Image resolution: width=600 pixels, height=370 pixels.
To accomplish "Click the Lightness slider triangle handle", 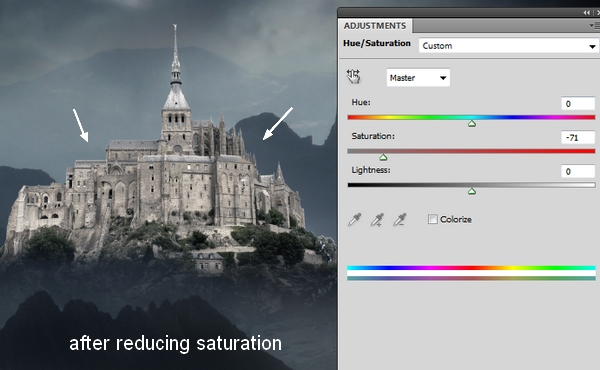I will [472, 191].
